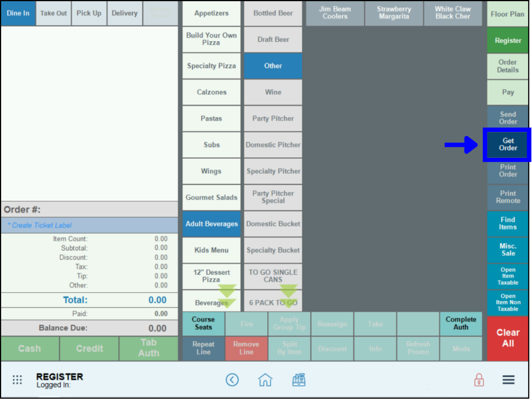Screen dimensions: 532x399
Task: Open the Floor Plan view
Action: pos(507,14)
